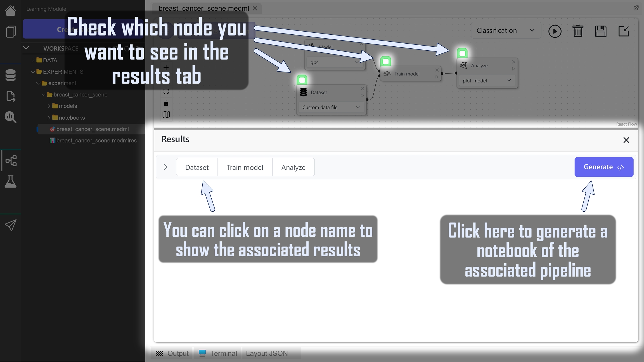Click the trash can delete icon
Image resolution: width=644 pixels, height=362 pixels.
(577, 31)
